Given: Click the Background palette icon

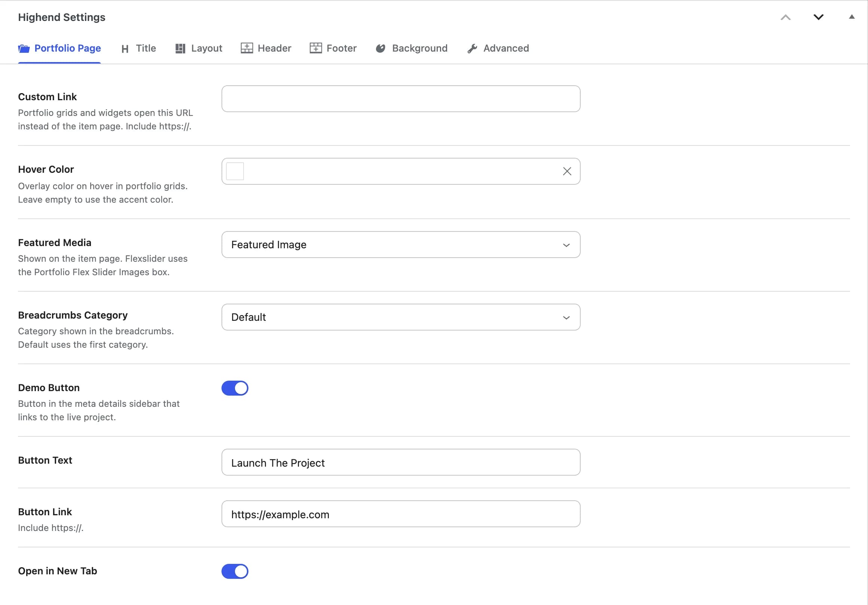Looking at the screenshot, I should click(380, 48).
